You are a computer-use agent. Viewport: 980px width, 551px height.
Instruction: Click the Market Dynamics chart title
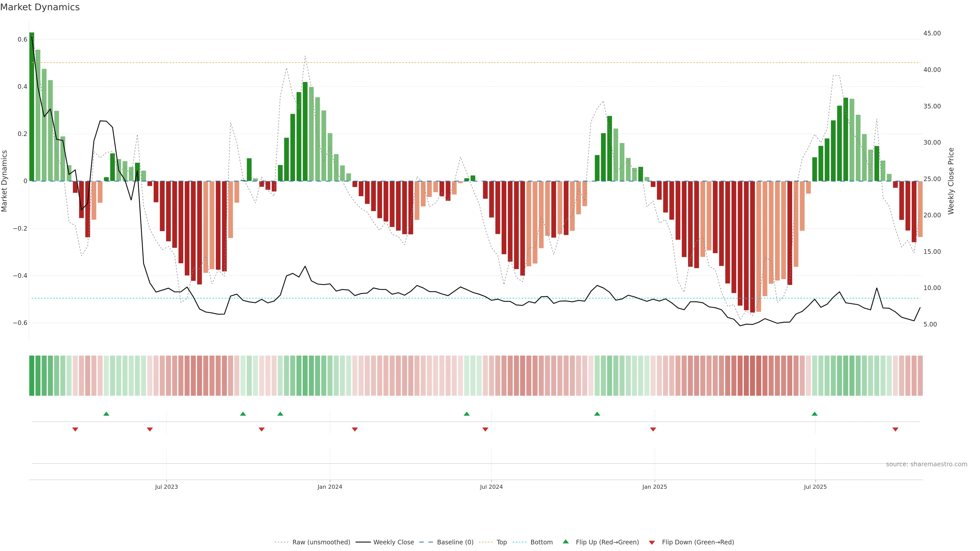(40, 7)
